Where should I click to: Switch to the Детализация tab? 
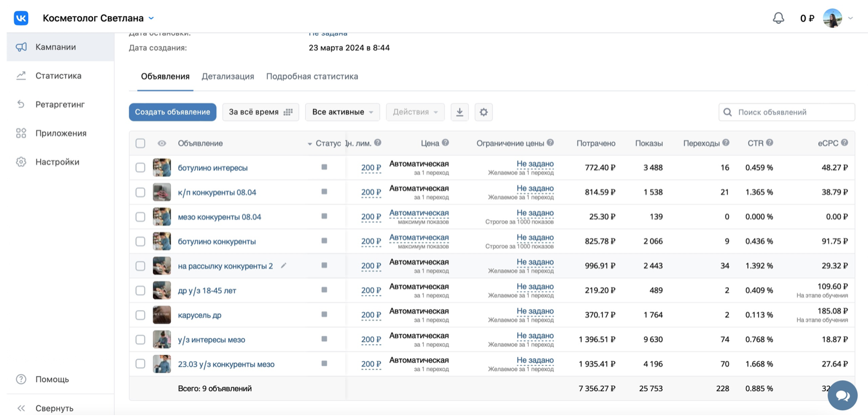228,76
